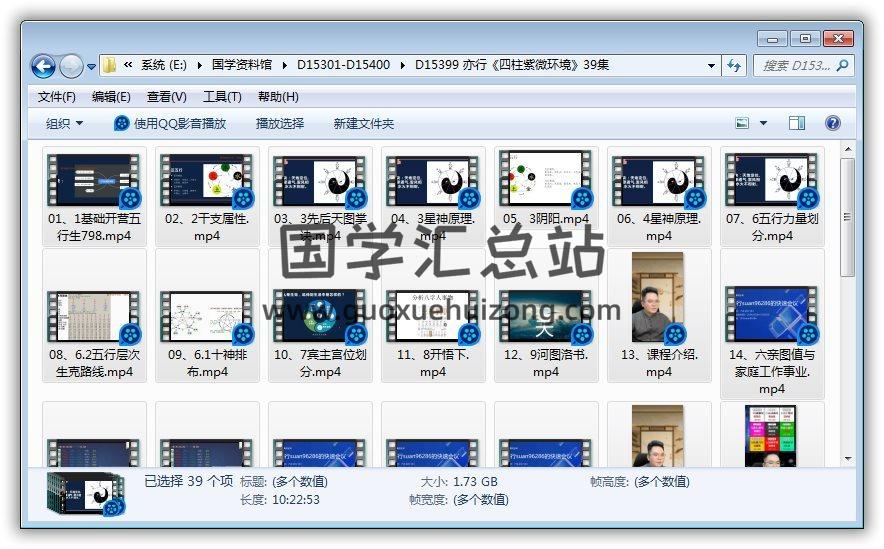
Task: Click the QQ影音 icon in toolbar
Action: (121, 123)
